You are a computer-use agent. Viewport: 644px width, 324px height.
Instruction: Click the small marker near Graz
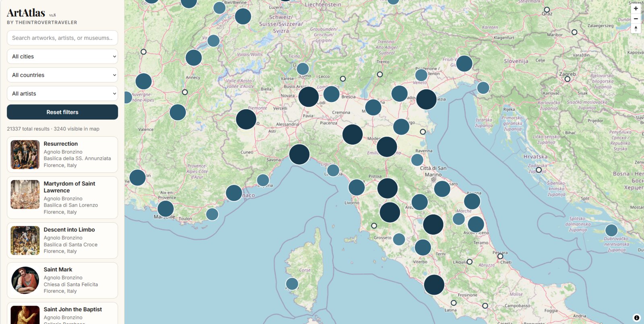click(547, 10)
